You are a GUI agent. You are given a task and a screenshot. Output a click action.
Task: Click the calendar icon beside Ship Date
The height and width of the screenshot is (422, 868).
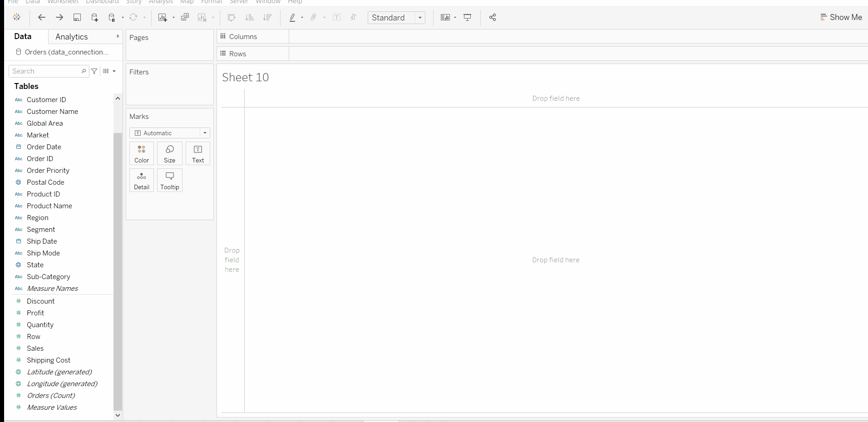pos(19,241)
